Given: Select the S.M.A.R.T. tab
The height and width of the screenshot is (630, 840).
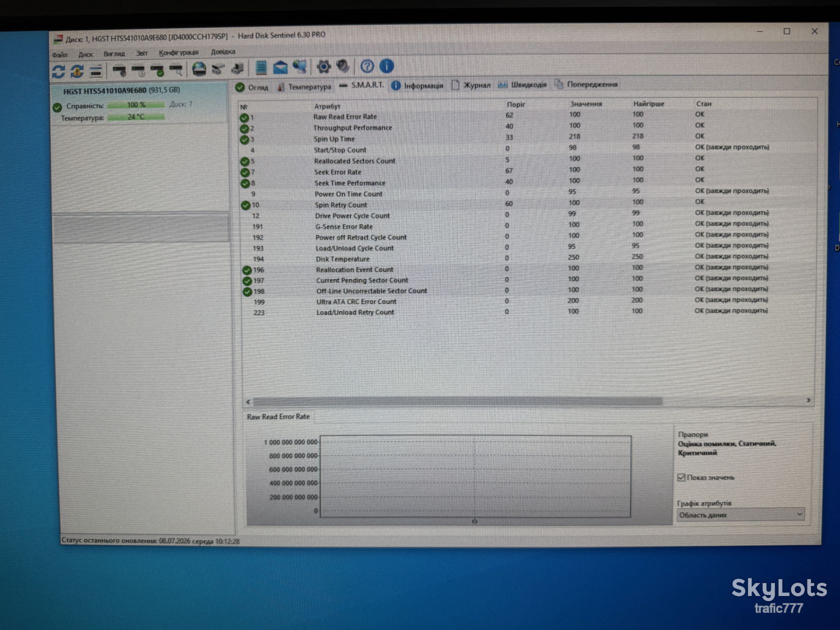Looking at the screenshot, I should 361,85.
